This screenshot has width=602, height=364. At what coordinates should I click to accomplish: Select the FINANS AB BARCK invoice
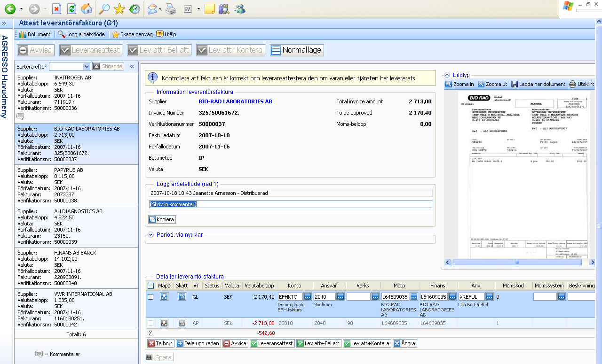pyautogui.click(x=76, y=268)
